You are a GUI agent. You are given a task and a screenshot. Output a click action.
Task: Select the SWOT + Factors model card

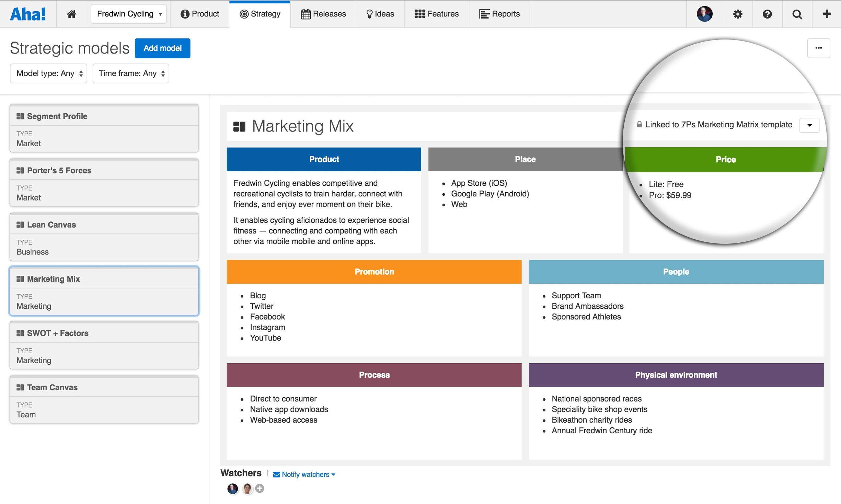pos(104,346)
